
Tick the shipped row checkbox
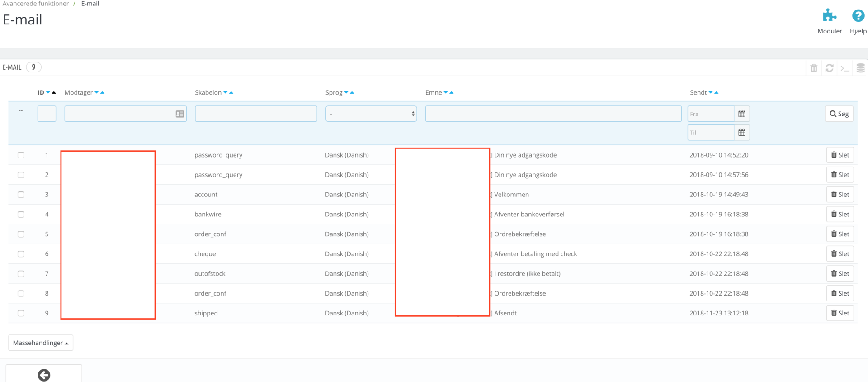21,313
